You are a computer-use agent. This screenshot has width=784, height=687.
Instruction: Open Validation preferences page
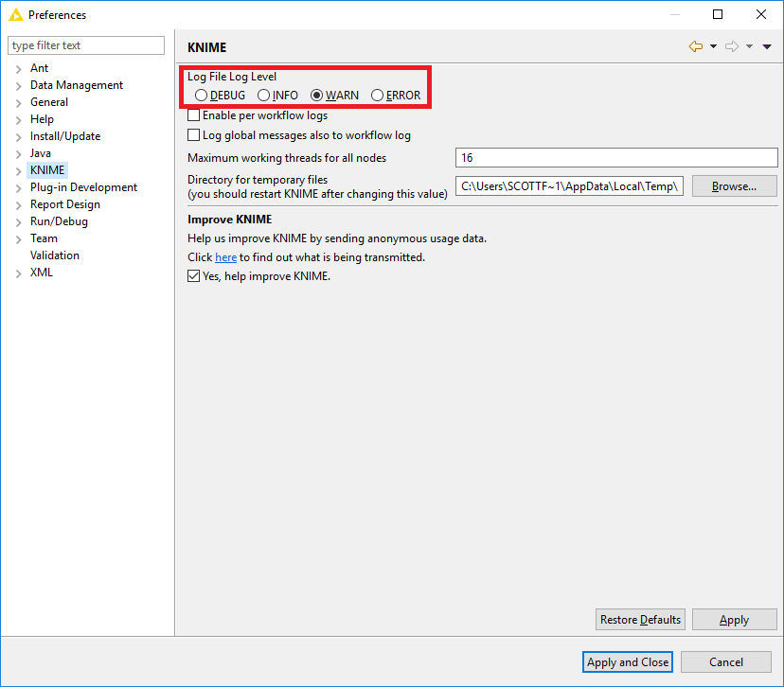[x=55, y=255]
